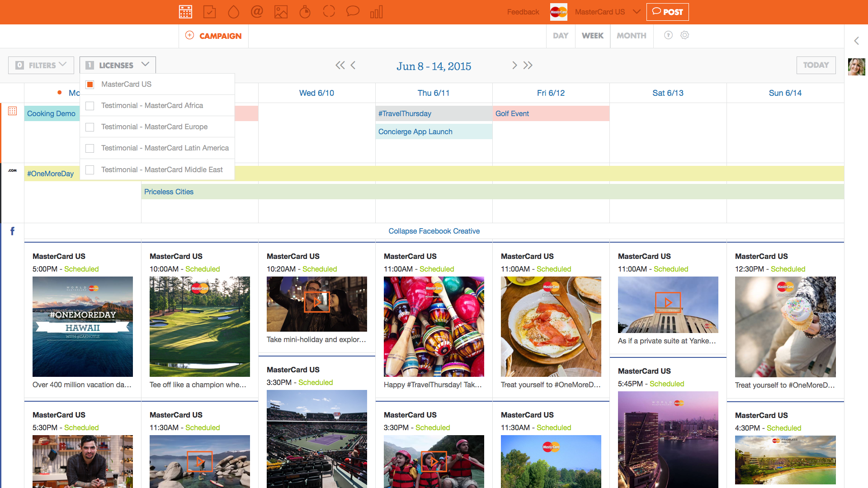Check Testimonial - MasterCard Africa license
This screenshot has width=868, height=488.
(90, 106)
